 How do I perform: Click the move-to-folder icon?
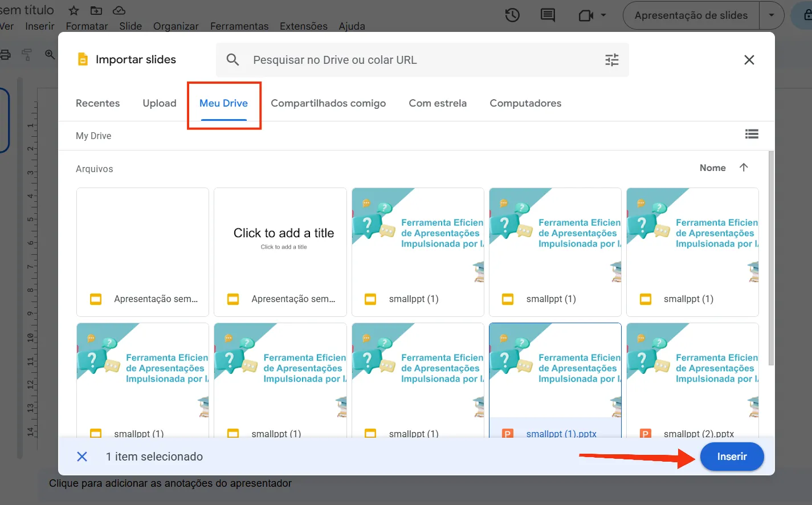point(96,10)
